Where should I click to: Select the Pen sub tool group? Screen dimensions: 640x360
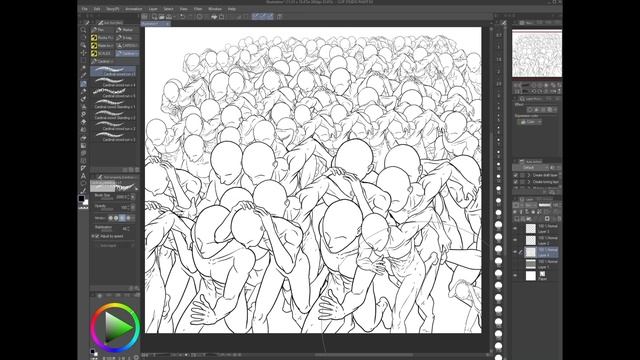(x=102, y=30)
